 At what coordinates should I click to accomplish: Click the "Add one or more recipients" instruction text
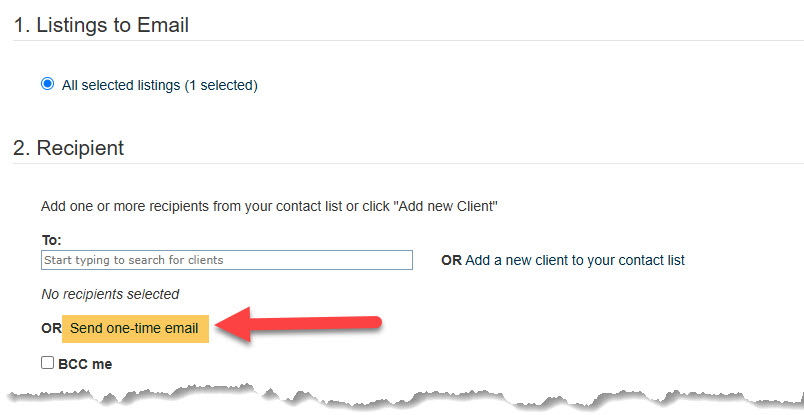[x=269, y=206]
